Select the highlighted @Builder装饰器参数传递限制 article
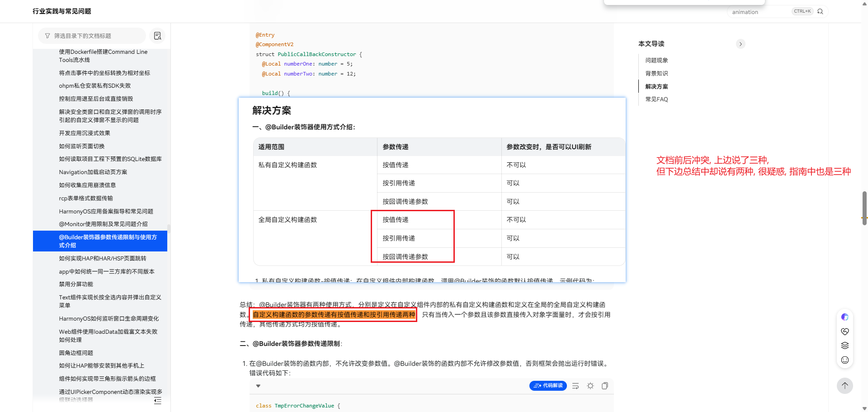This screenshot has width=868, height=412. coord(100,241)
